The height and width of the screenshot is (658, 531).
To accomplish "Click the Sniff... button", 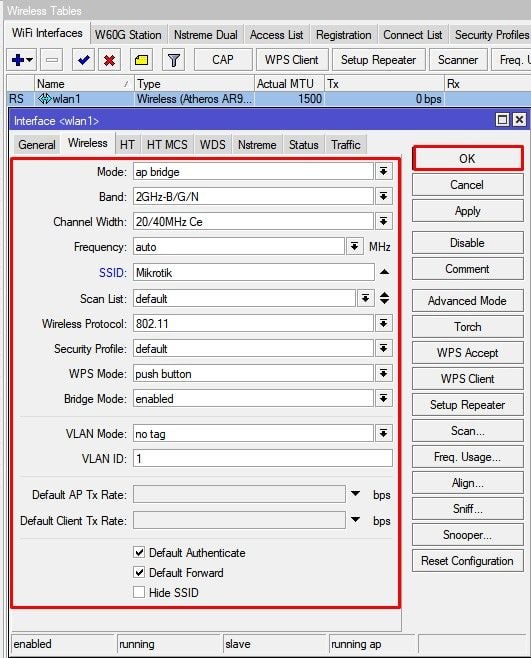I will click(x=467, y=509).
